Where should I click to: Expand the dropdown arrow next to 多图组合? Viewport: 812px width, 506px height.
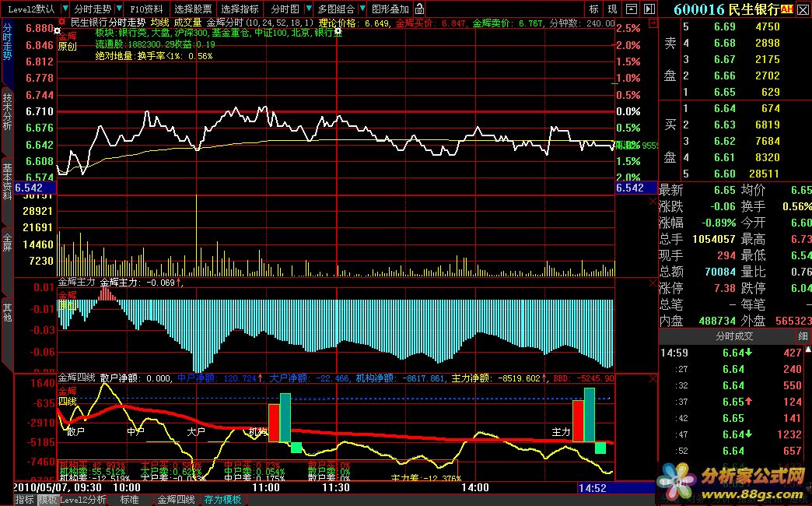362,9
